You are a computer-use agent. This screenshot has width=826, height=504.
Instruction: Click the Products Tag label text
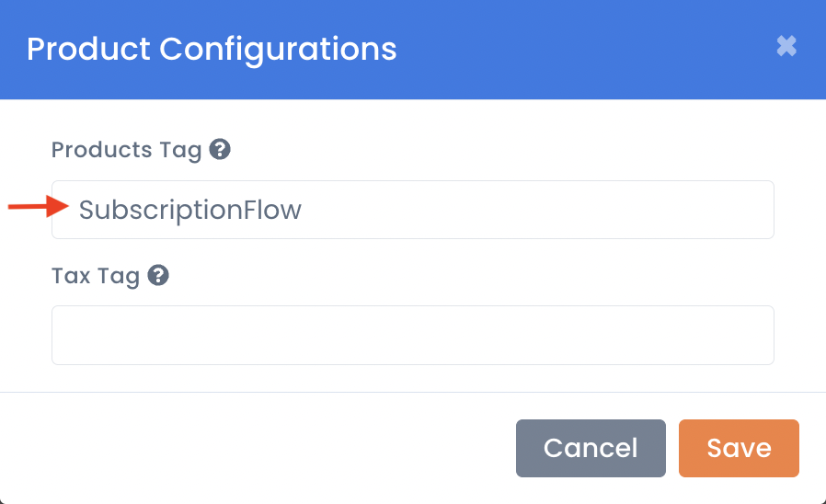point(126,150)
